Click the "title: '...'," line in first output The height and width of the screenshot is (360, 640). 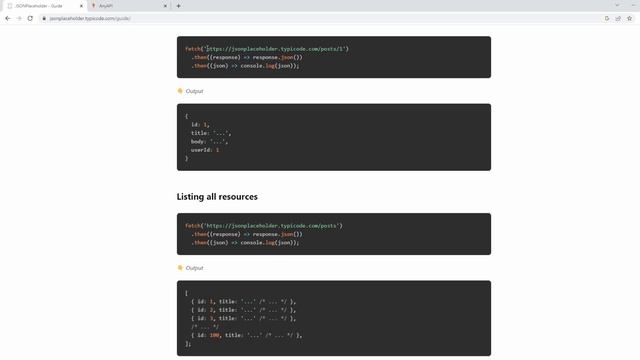coord(211,133)
